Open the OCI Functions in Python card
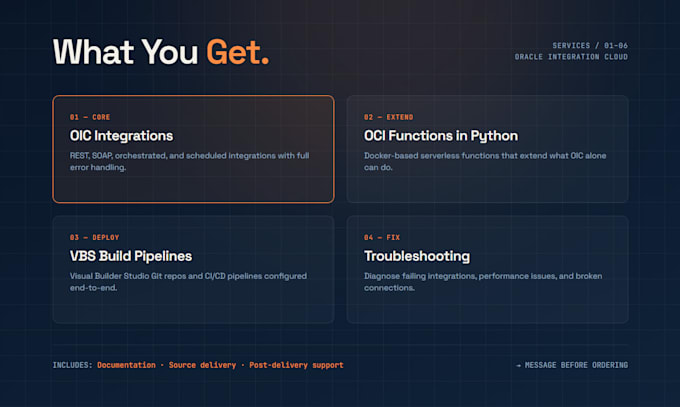The height and width of the screenshot is (407, 680). click(487, 149)
